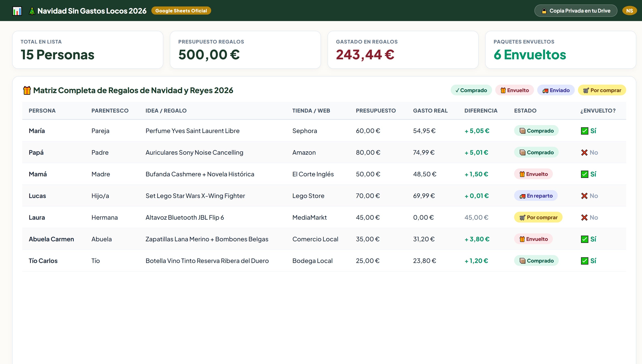Screen dimensions: 642x364
Task: Open the 243,44 € spent card
Action: tap(403, 50)
